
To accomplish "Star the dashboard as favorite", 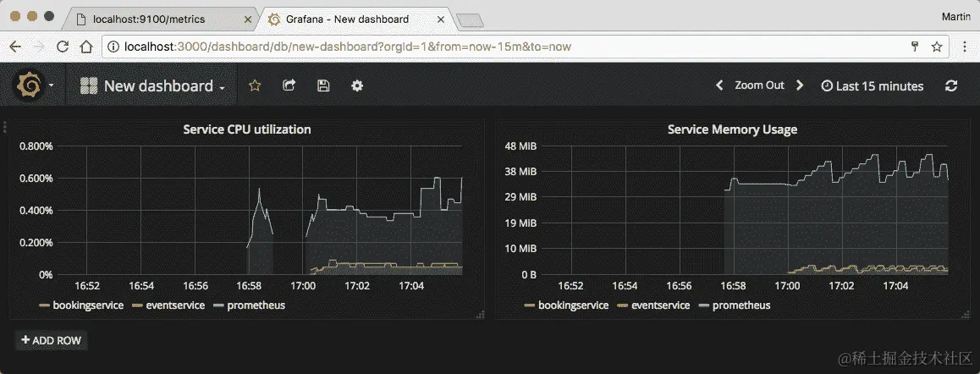I will (255, 85).
